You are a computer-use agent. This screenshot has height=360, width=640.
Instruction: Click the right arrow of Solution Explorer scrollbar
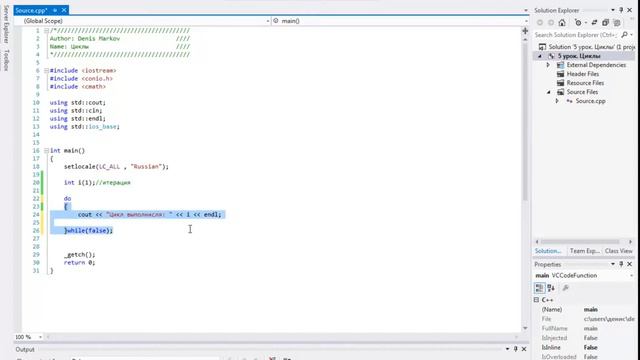point(630,242)
